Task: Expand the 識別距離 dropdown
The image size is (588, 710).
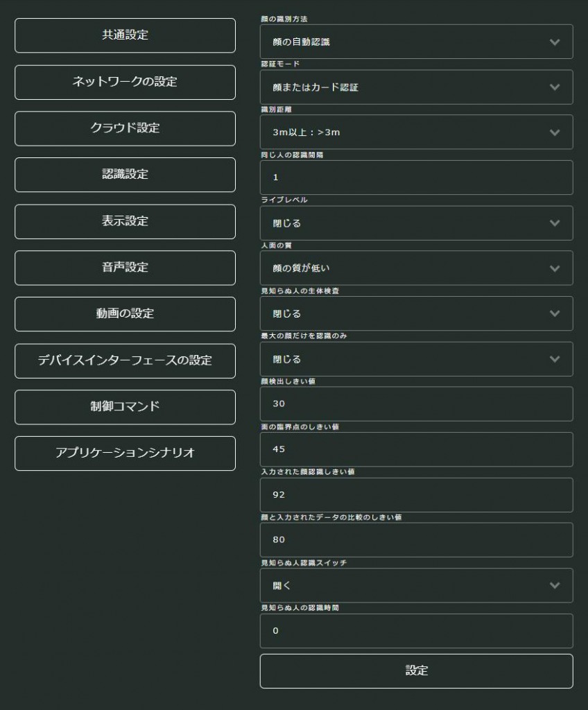Action: [416, 132]
